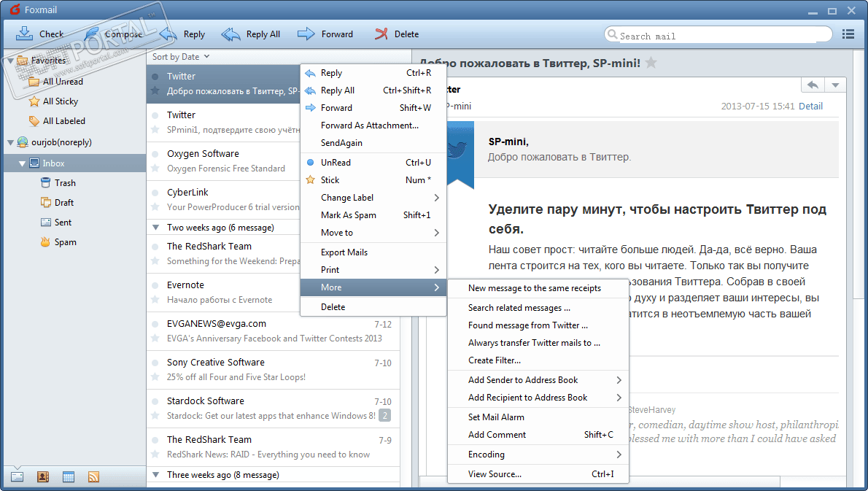Select Search related messages submenu item

[538, 308]
